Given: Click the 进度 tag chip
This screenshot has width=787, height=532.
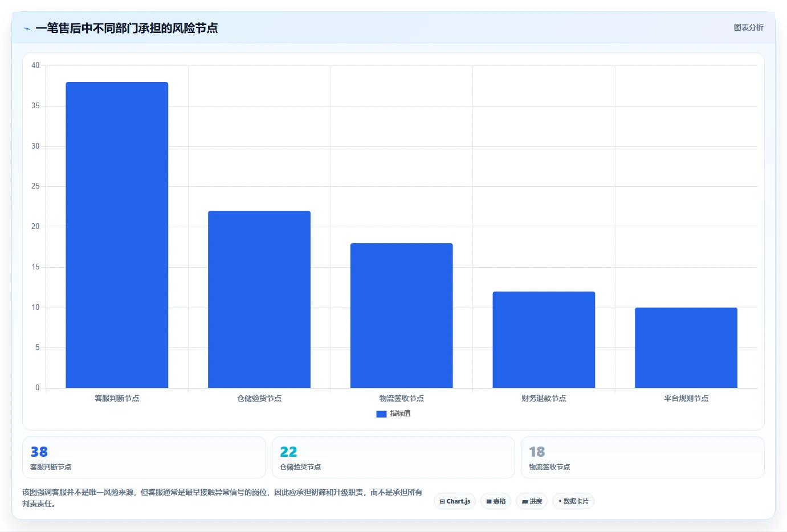Looking at the screenshot, I should 532,501.
